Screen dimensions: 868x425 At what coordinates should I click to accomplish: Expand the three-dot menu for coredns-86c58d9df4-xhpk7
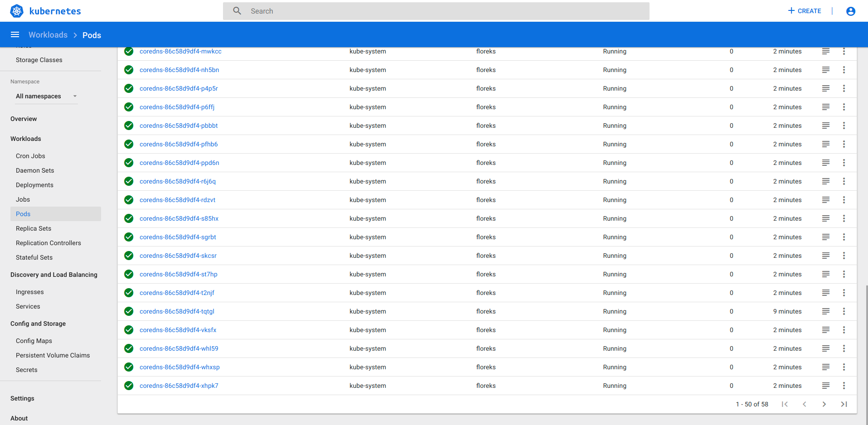click(844, 386)
